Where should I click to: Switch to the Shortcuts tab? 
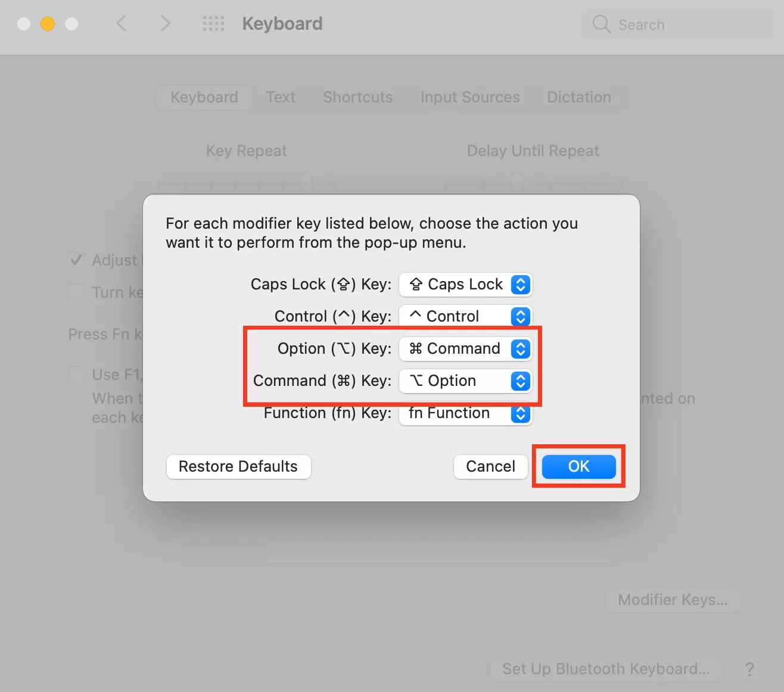coord(357,97)
